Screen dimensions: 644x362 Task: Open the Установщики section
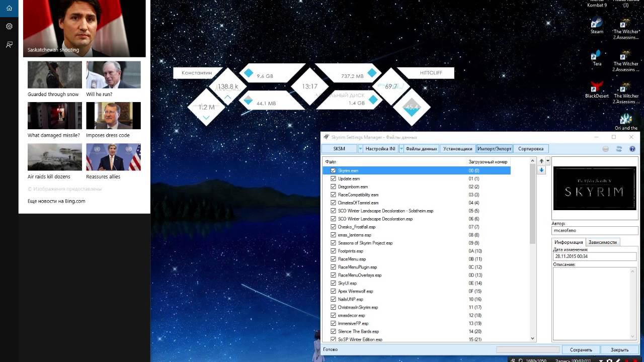click(458, 149)
